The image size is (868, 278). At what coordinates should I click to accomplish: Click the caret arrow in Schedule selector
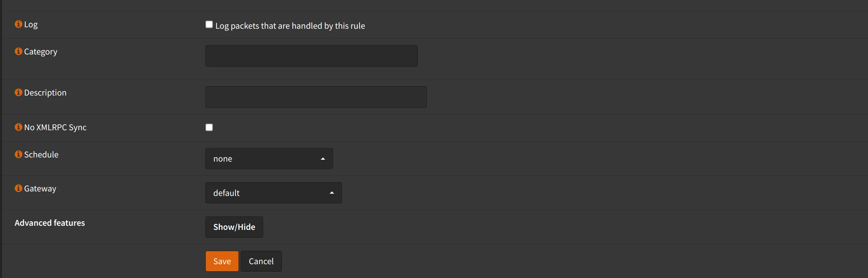pyautogui.click(x=323, y=159)
